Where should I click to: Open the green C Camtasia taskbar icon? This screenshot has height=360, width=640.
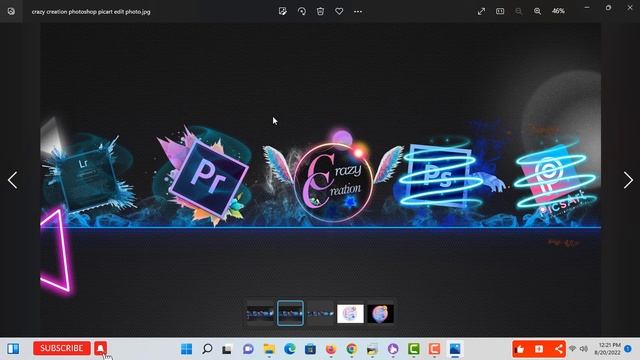coord(413,349)
